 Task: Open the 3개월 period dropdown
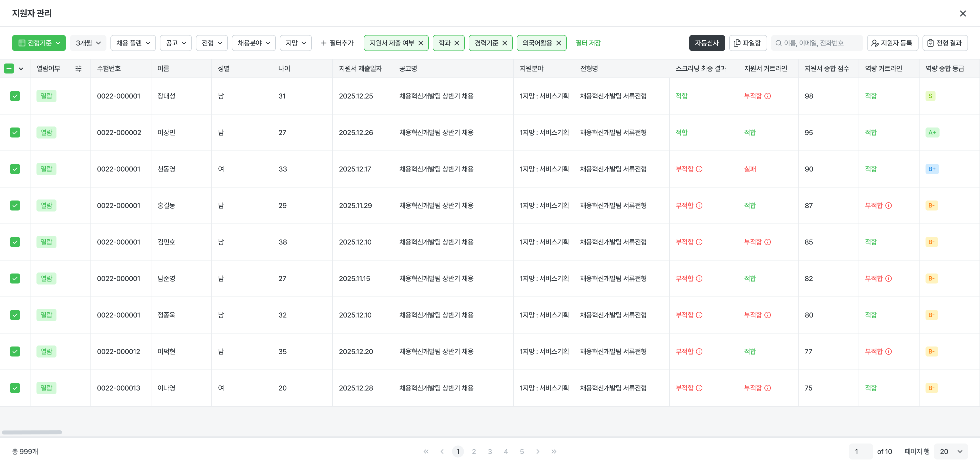click(x=88, y=43)
